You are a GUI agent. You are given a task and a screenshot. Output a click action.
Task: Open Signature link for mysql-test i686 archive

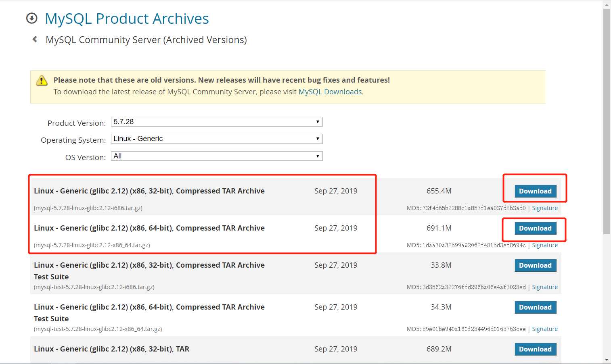point(545,287)
